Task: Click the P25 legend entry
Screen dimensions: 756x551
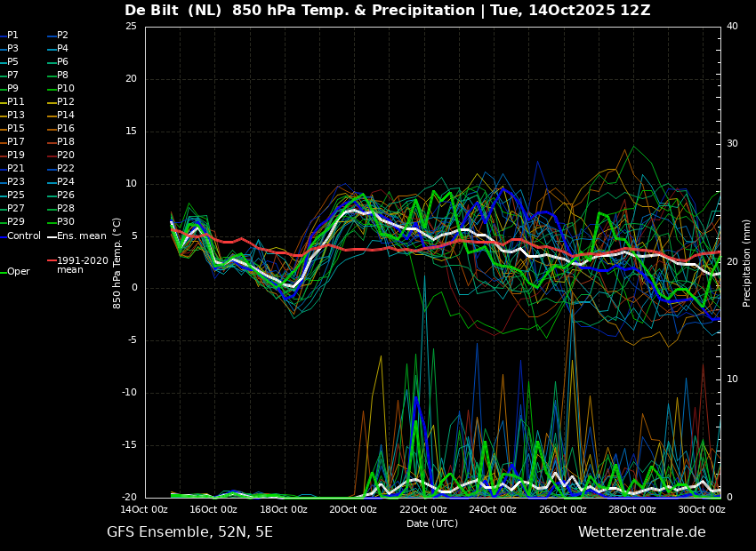Action: point(12,195)
